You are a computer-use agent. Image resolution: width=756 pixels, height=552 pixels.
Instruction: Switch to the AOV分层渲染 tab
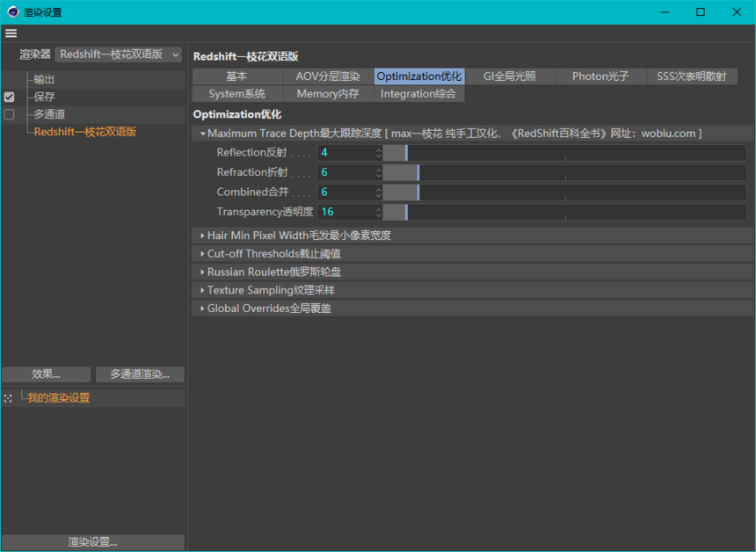point(329,76)
